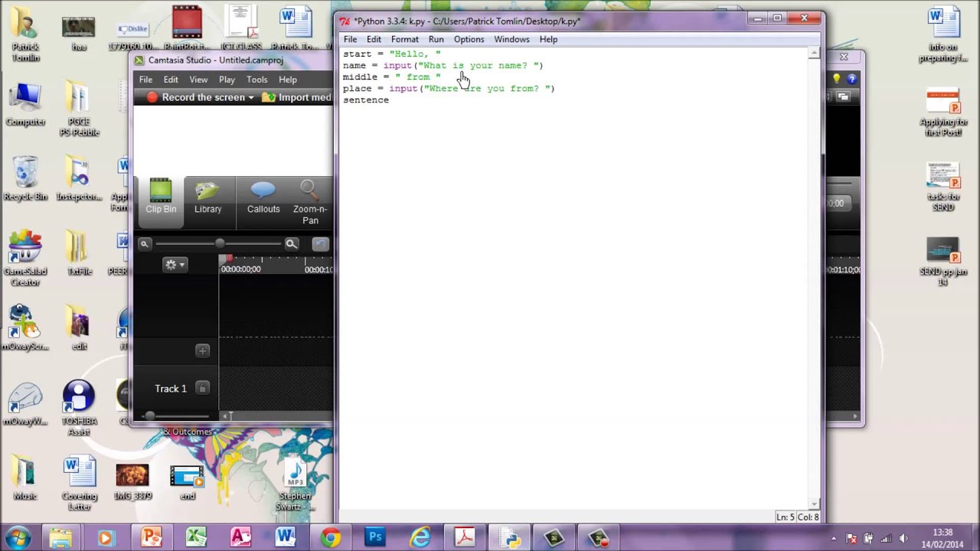This screenshot has height=551, width=980.
Task: Open the IDLE Format menu
Action: coord(405,39)
